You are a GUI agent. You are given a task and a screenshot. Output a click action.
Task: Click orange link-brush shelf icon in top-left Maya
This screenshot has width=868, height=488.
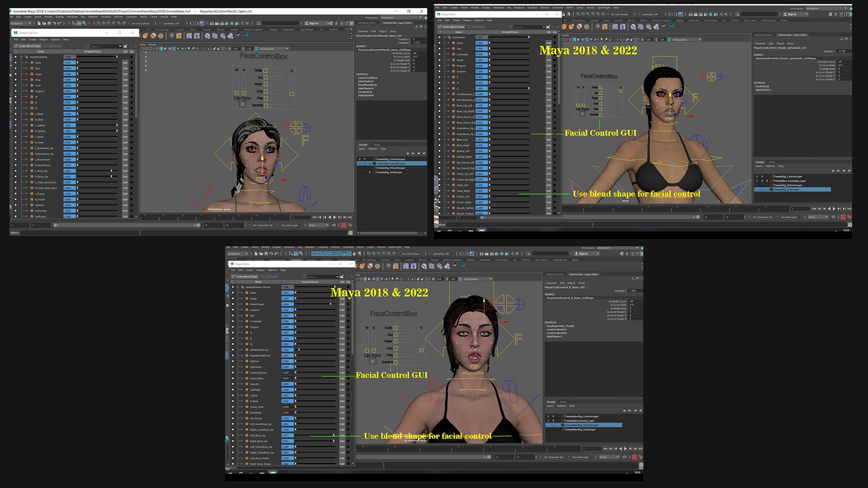(145, 36)
